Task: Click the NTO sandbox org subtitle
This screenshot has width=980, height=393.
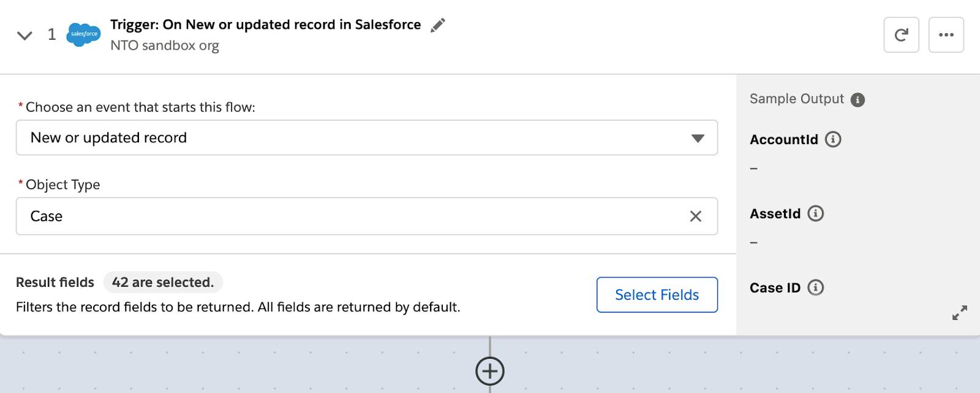Action: pyautogui.click(x=164, y=45)
